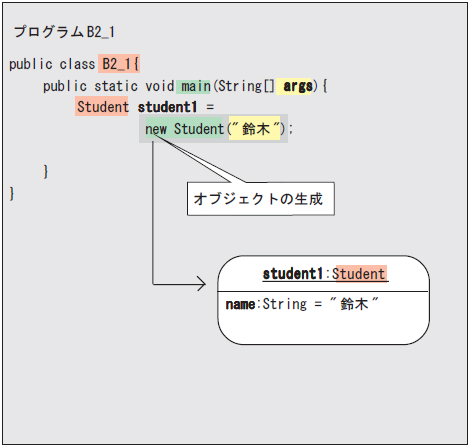Click highlighted class name 'B2_1{'
The width and height of the screenshot is (469, 446).
[119, 64]
